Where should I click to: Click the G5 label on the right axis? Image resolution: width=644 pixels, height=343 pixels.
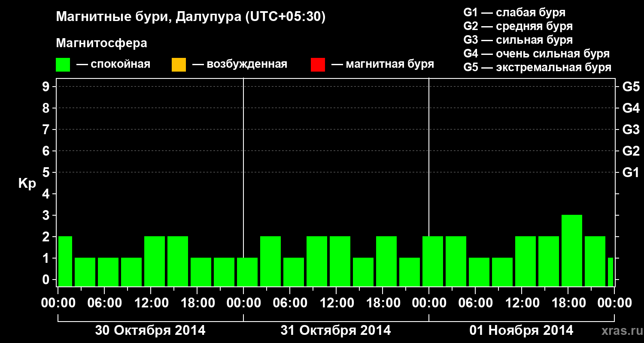click(x=631, y=87)
